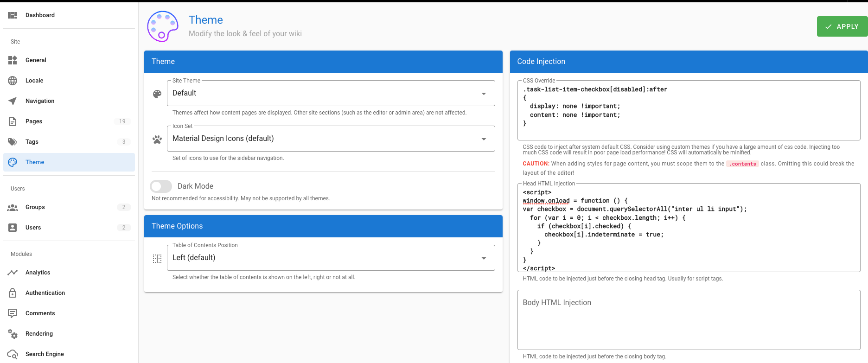Viewport: 868px width, 363px height.
Task: Enable the Dark Mode switch
Action: point(161,186)
